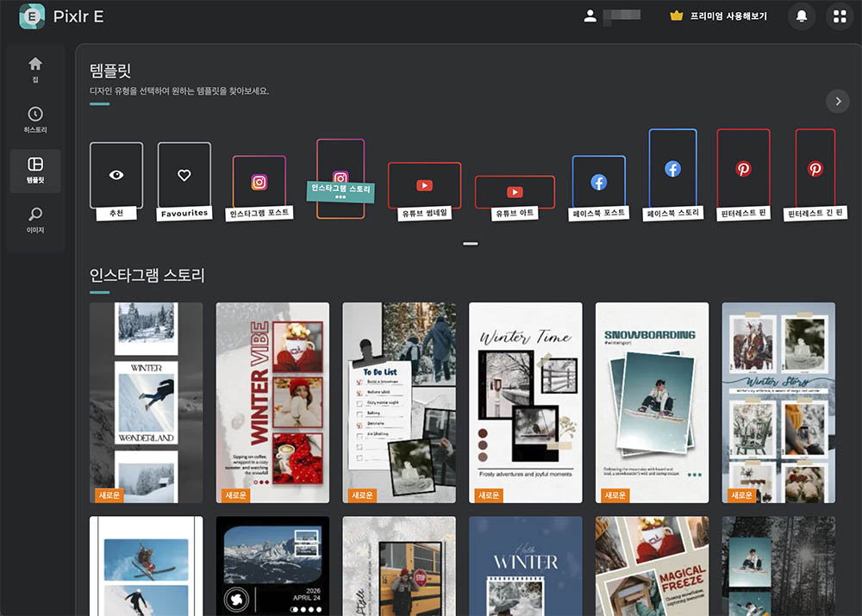
Task: Click the carousel page indicator dash
Action: coord(470,244)
